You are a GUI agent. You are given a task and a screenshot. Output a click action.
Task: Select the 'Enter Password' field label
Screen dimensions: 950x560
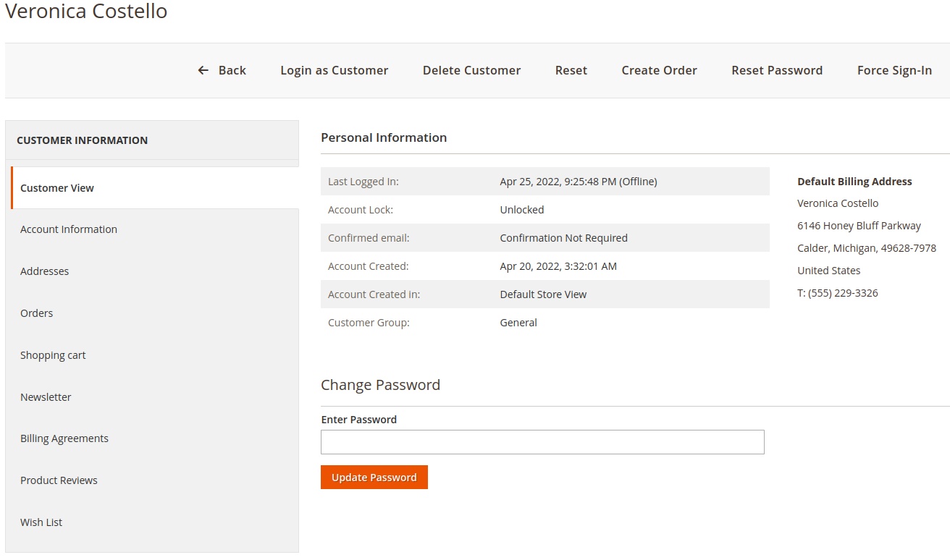[x=359, y=420]
